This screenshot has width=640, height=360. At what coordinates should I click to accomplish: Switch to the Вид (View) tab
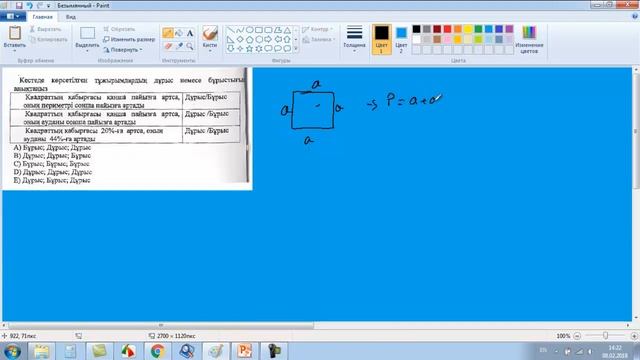coord(71,17)
